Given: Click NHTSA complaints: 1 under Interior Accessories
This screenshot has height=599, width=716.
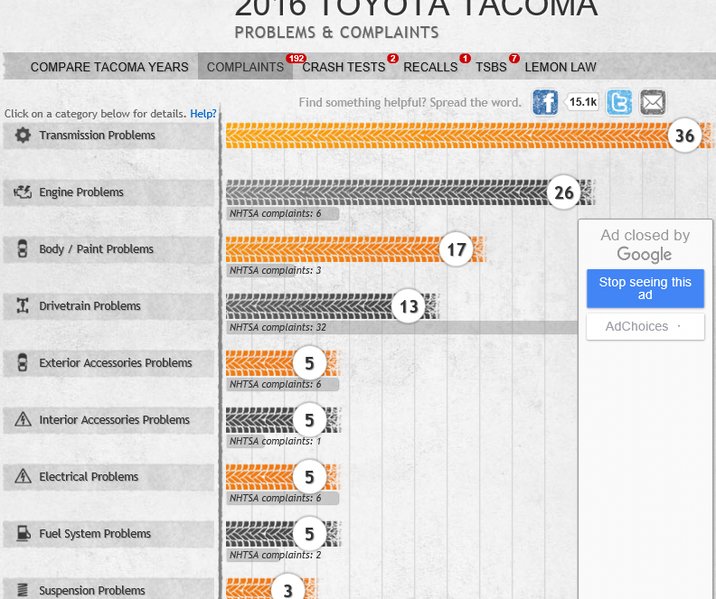Looking at the screenshot, I should pos(275,441).
